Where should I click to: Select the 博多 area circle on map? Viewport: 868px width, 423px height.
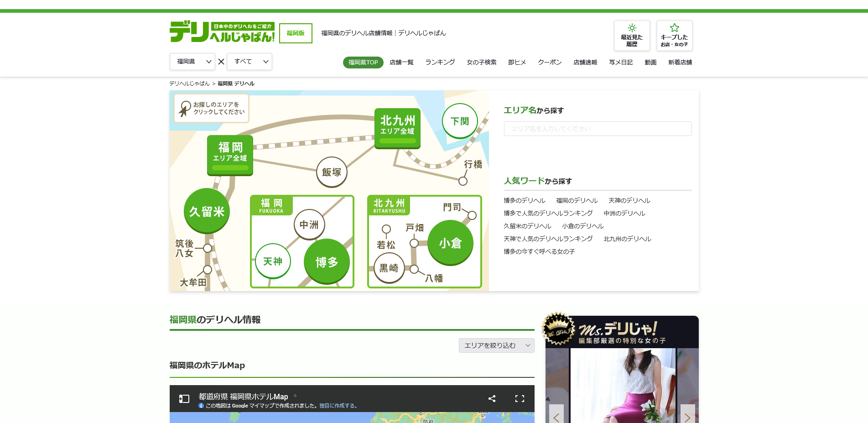click(x=327, y=261)
